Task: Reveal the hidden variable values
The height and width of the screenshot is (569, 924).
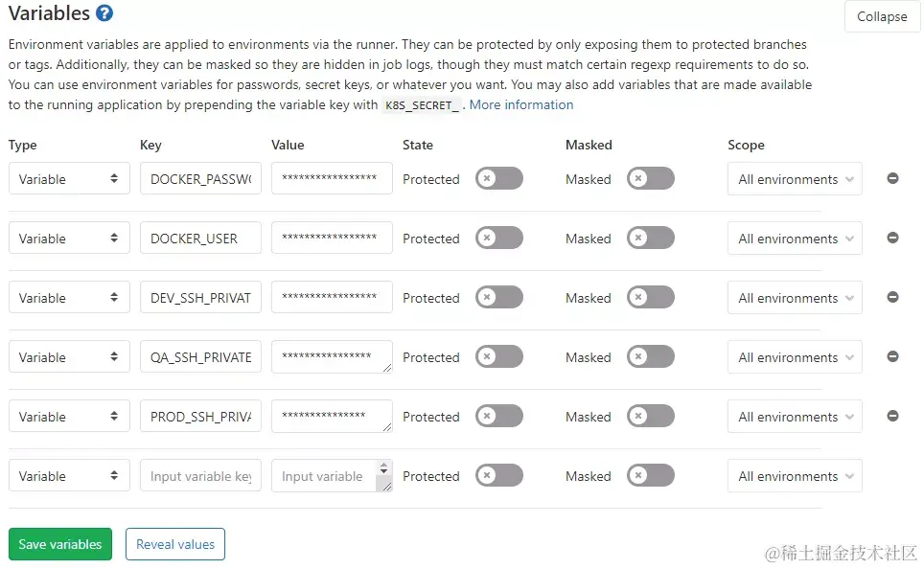Action: click(x=174, y=543)
